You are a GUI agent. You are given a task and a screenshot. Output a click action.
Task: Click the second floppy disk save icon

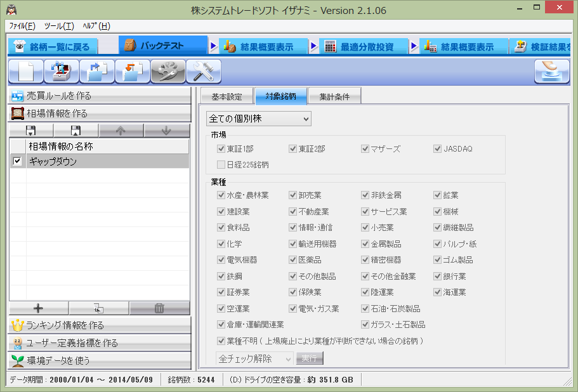(76, 131)
